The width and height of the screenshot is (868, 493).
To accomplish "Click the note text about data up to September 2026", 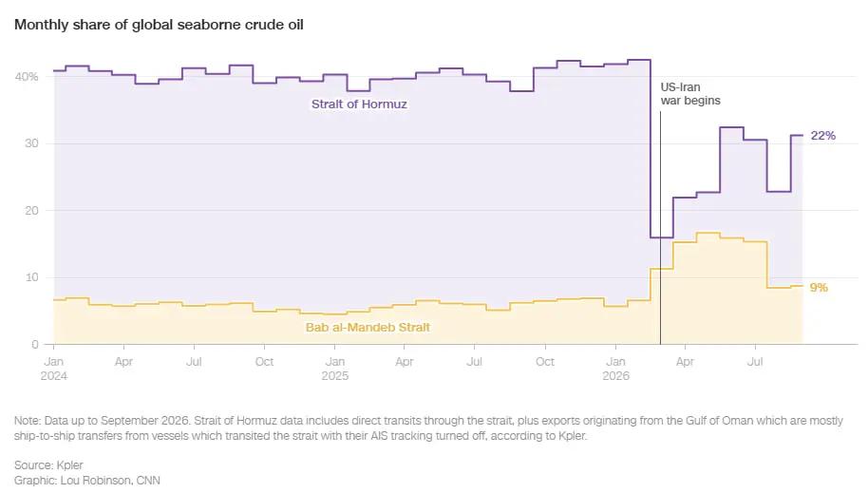I will 428,428.
